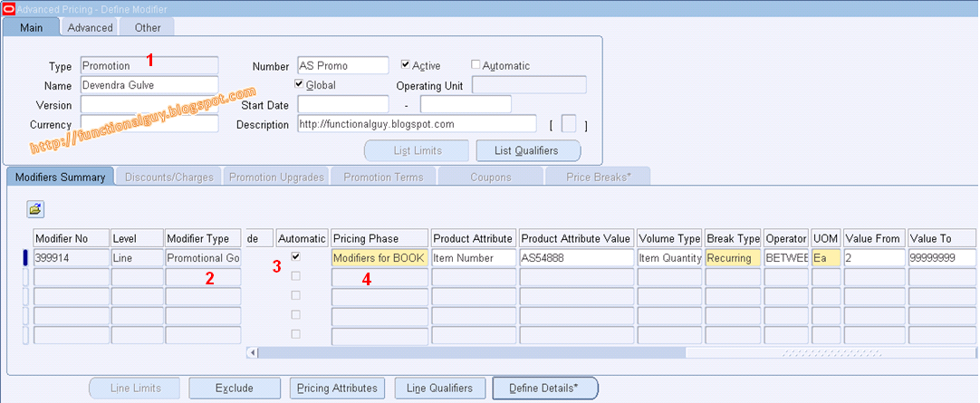Click the horizontal scrollbar left arrow
This screenshot has width=980, height=403.
pyautogui.click(x=253, y=353)
